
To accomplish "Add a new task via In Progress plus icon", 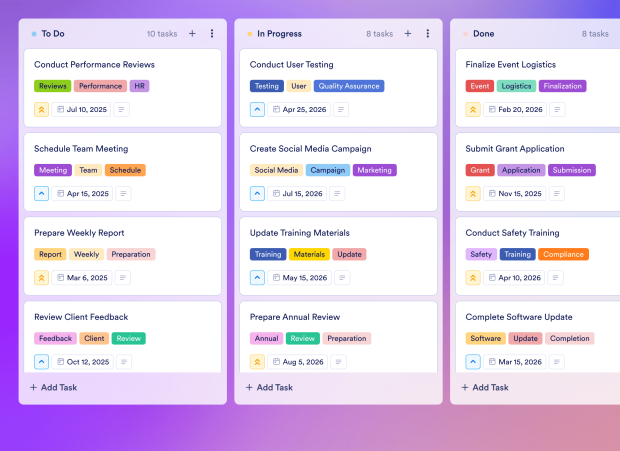I will pos(408,33).
